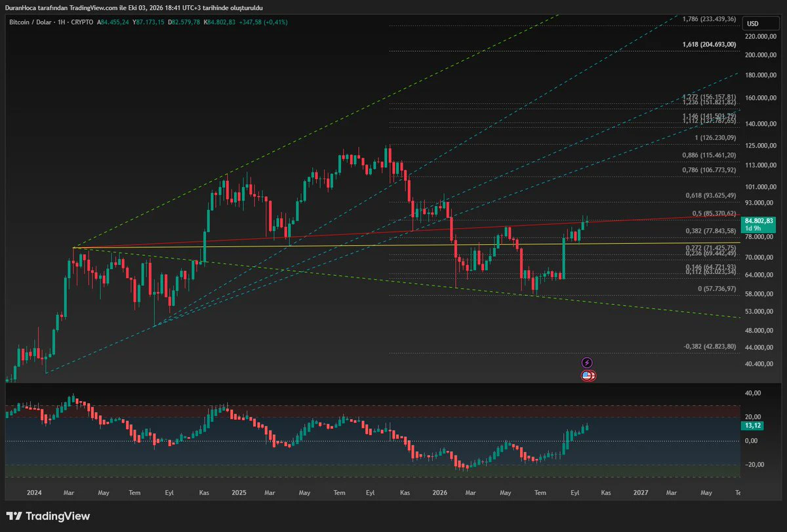Screen dimensions: 787x532
Task: Click the change value +347,58 (+0,41%)
Action: (264, 22)
